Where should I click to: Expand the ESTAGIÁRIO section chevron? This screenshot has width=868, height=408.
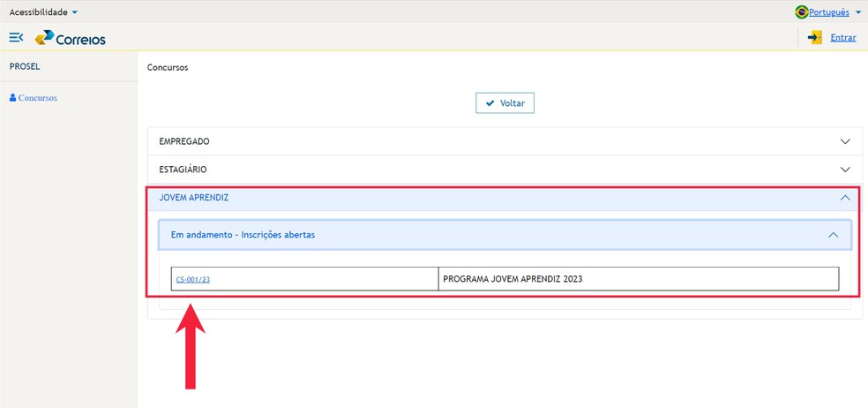(x=845, y=170)
